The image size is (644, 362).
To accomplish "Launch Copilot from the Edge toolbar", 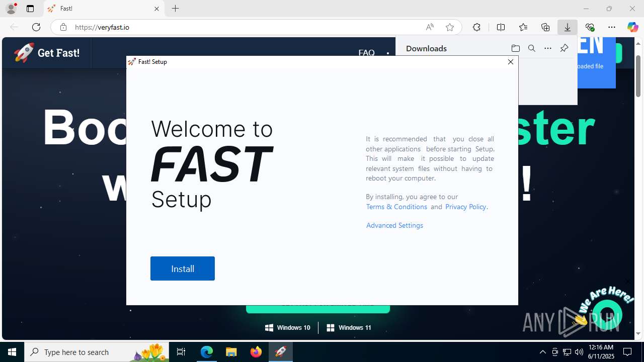I will (632, 27).
